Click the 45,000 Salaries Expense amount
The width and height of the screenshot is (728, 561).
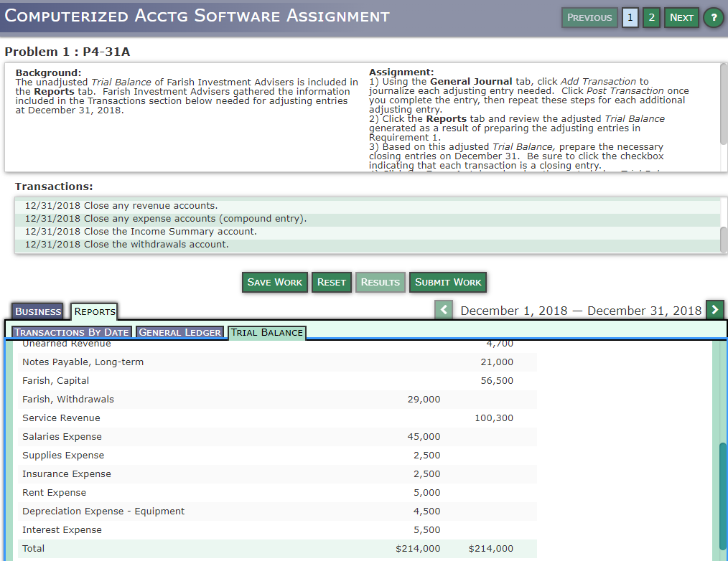pyautogui.click(x=424, y=437)
